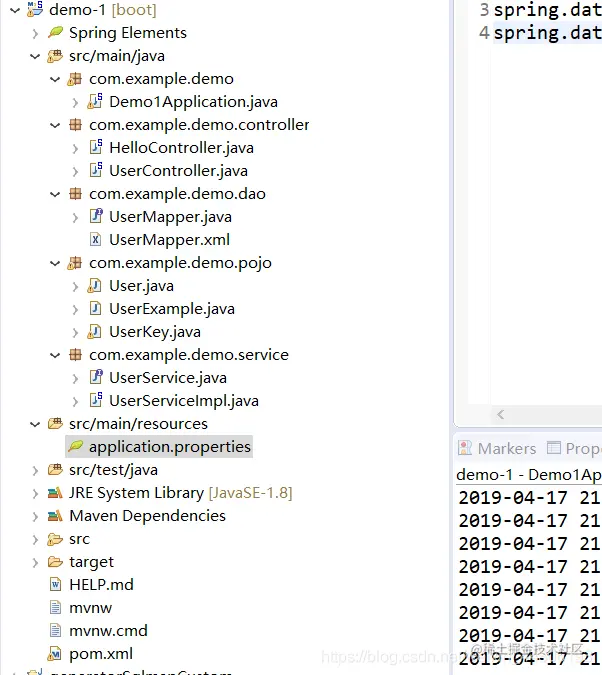Click the UserService.java interface icon
602x675 pixels.
coord(96,377)
